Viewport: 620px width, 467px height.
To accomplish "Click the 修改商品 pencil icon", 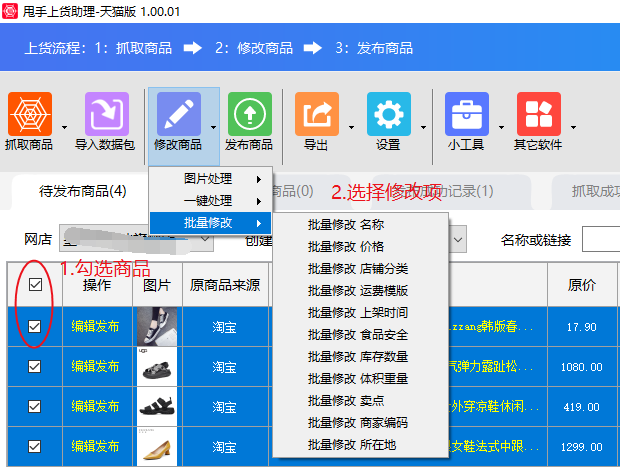I will [x=179, y=114].
